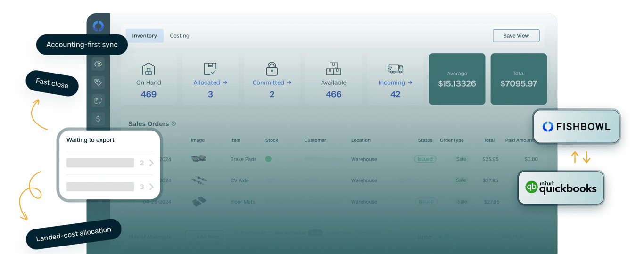Viewport: 644px width, 254px height.
Task: Click the On Hand value 469
Action: coord(149,94)
